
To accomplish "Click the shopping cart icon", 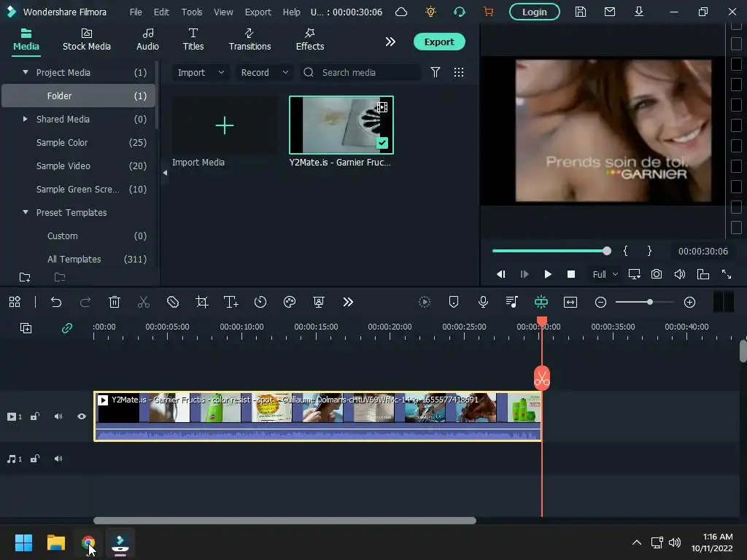I will pyautogui.click(x=488, y=12).
